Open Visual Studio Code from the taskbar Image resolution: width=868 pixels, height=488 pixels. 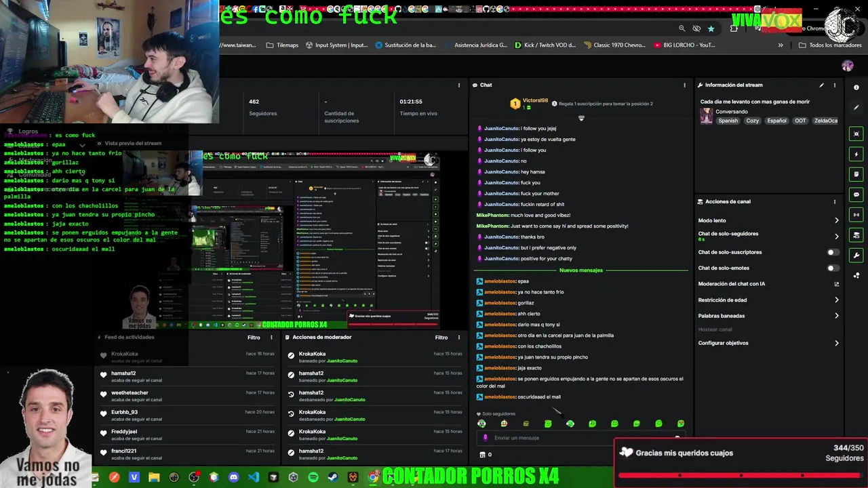click(x=254, y=477)
